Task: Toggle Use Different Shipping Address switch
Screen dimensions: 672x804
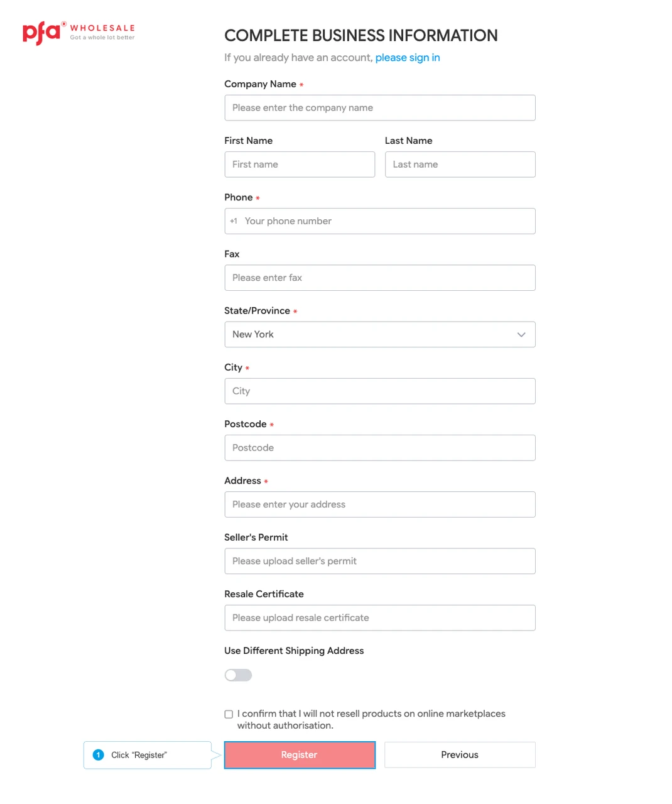Action: click(239, 675)
